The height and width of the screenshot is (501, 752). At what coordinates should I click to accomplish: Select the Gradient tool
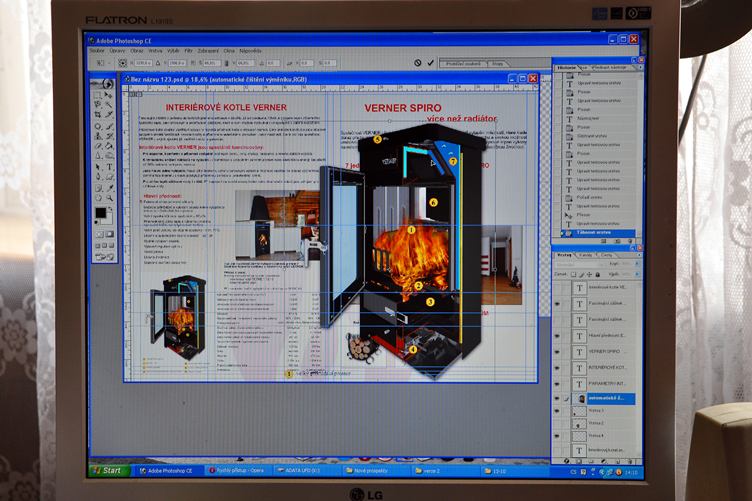pyautogui.click(x=109, y=146)
